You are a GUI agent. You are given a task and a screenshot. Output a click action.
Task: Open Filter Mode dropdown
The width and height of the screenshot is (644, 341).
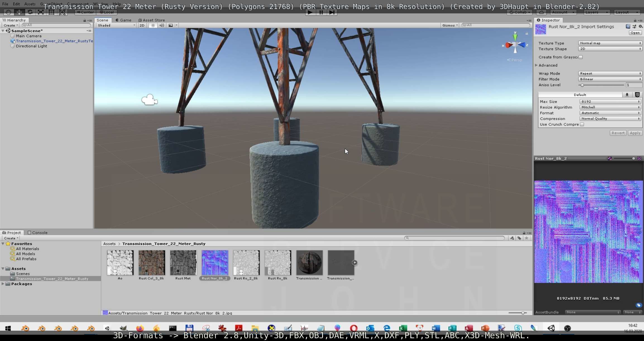click(610, 79)
